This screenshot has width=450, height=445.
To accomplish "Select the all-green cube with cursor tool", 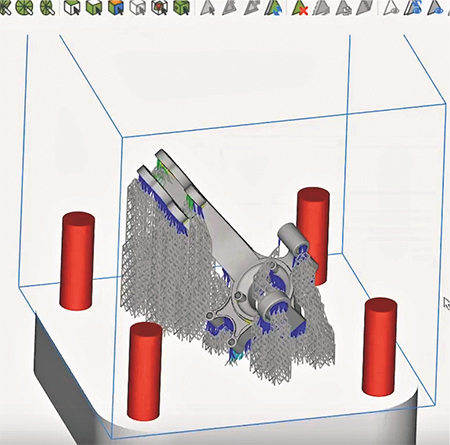I will (94, 7).
